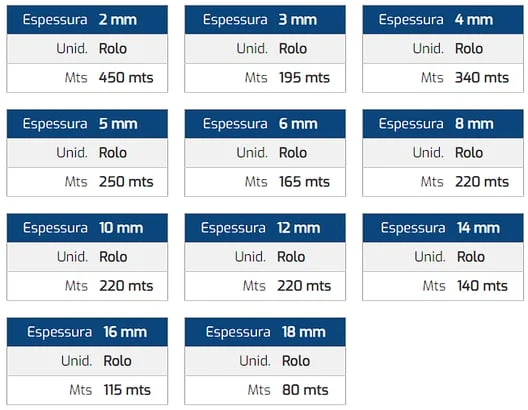Viewport: 528px width, 410px height.
Task: Click the 450 mts value
Action: (x=126, y=78)
